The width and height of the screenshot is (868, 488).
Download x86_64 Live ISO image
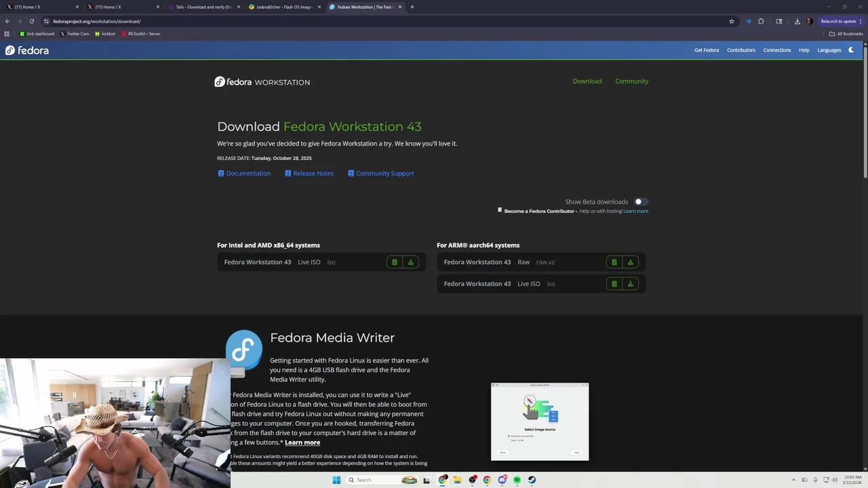coord(410,262)
